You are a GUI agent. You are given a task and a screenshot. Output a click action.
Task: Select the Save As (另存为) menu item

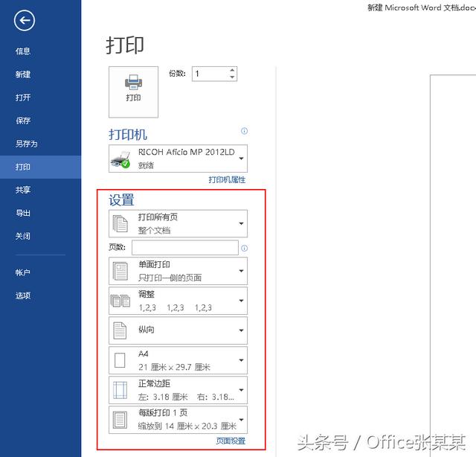27,144
